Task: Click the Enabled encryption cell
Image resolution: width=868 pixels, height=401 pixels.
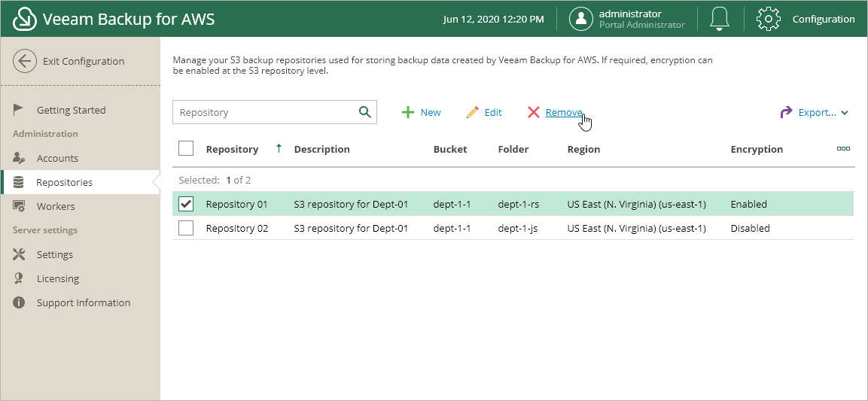Action: 749,204
